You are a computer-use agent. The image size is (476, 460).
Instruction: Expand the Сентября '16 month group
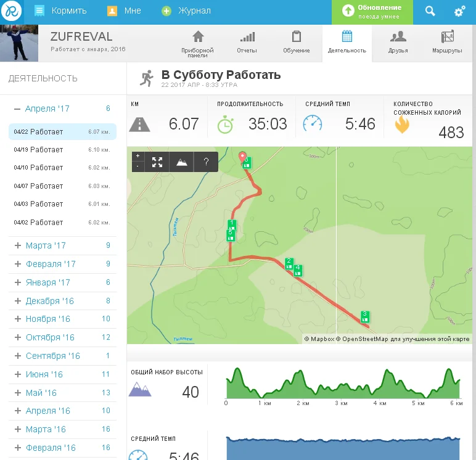pyautogui.click(x=62, y=356)
